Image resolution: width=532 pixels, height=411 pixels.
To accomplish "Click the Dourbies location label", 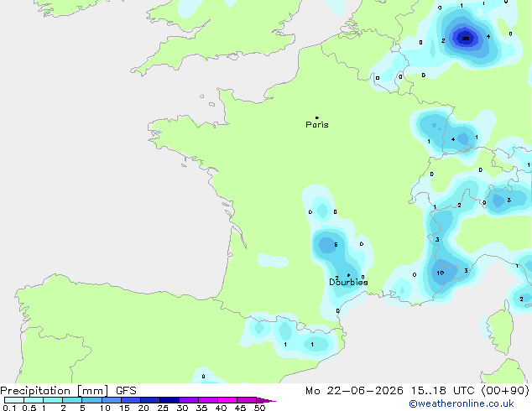I will click(x=348, y=282).
